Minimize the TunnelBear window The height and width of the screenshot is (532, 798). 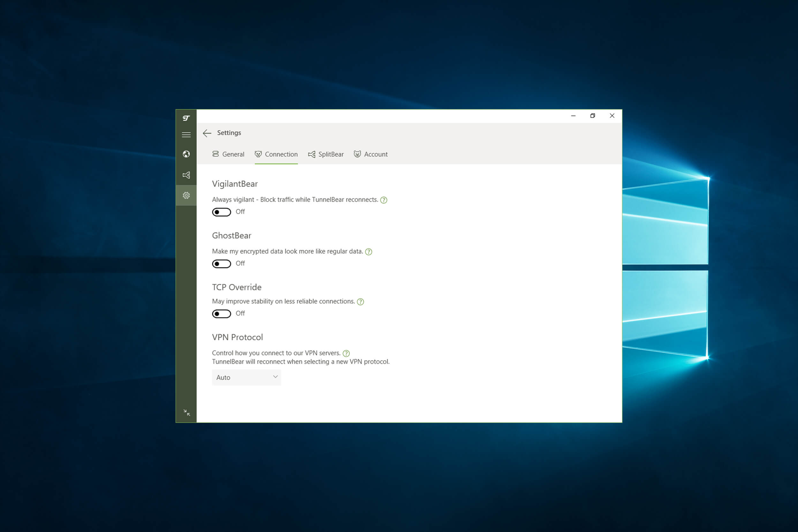(573, 116)
